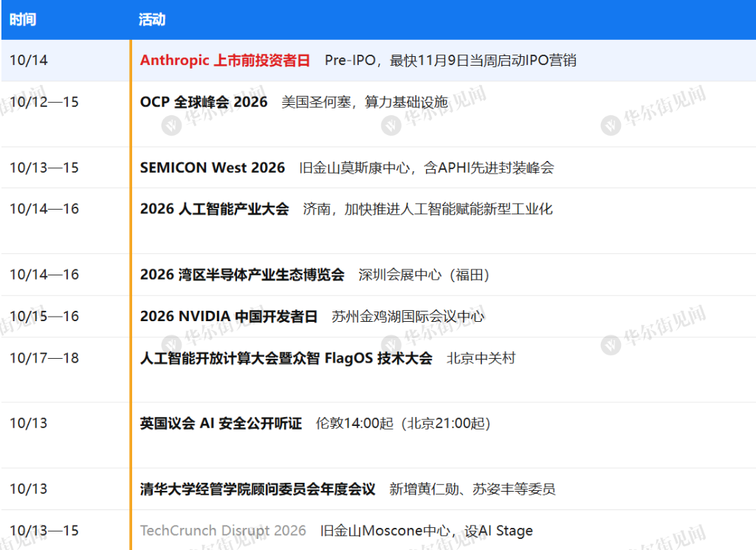Select the 10/12—15 date cell
The height and width of the screenshot is (550, 756).
44,102
